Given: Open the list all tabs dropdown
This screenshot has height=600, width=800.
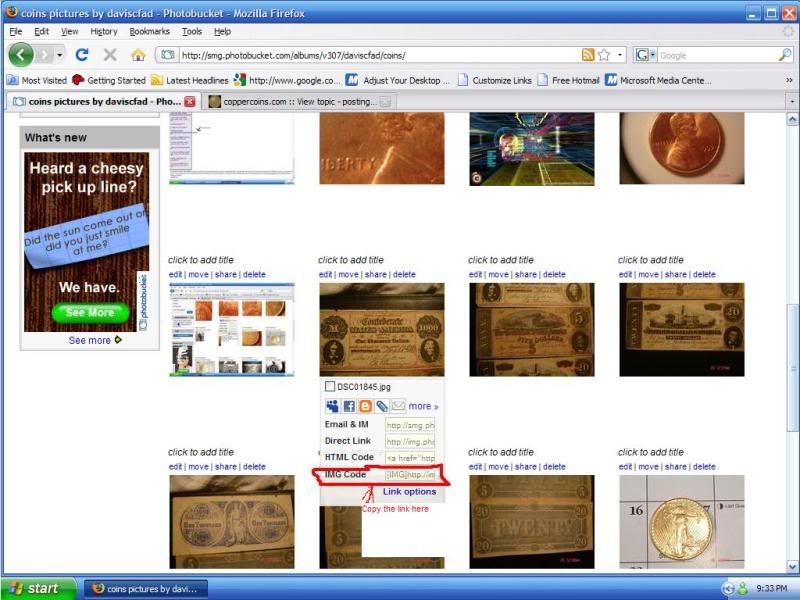Looking at the screenshot, I should [x=792, y=102].
